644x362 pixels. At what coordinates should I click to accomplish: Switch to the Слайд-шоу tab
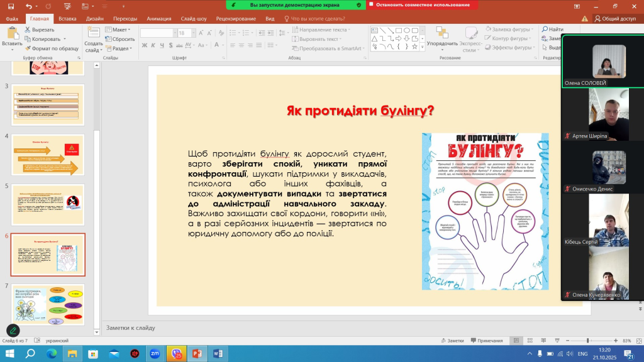[194, 18]
